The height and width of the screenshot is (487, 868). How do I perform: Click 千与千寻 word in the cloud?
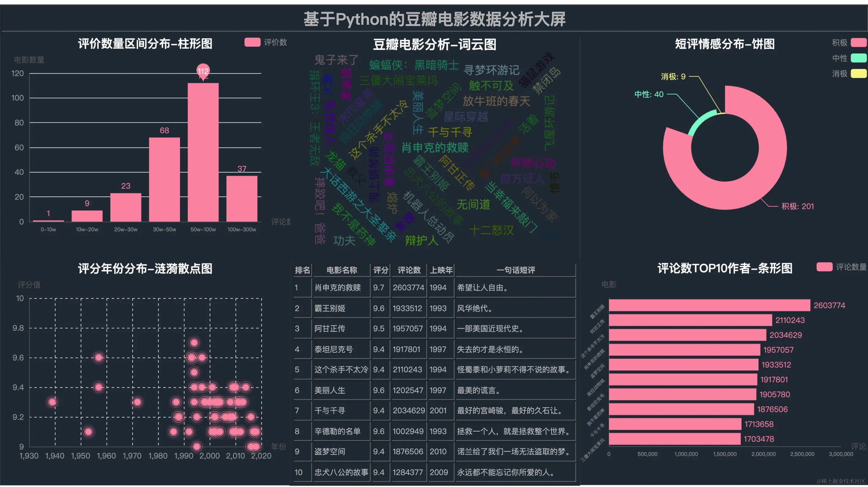click(x=450, y=132)
